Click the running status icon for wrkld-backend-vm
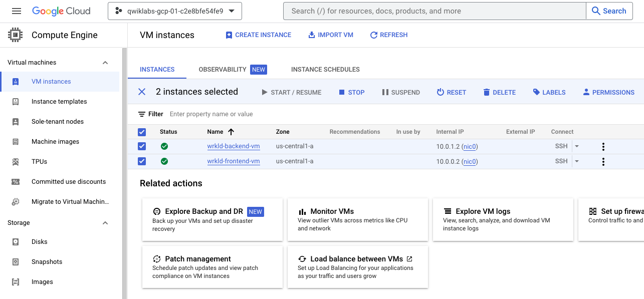This screenshot has height=299, width=644. pyautogui.click(x=164, y=146)
